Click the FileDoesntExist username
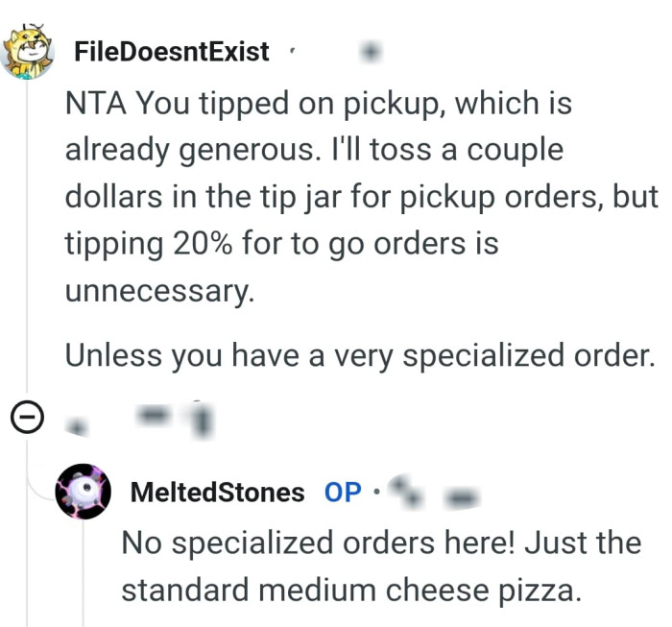Screen dimensions: 672x627 click(x=172, y=51)
